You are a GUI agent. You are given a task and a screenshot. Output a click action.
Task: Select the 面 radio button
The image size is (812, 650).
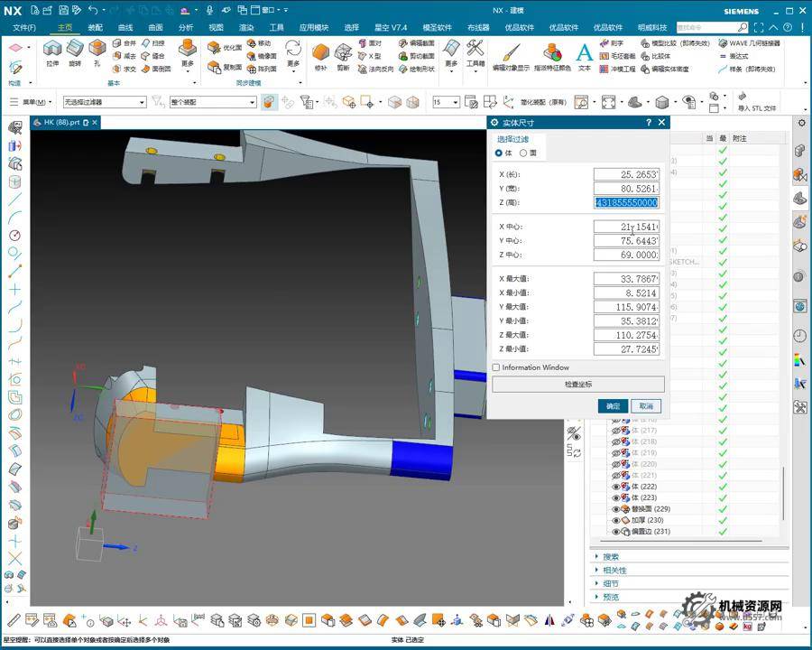coord(523,153)
